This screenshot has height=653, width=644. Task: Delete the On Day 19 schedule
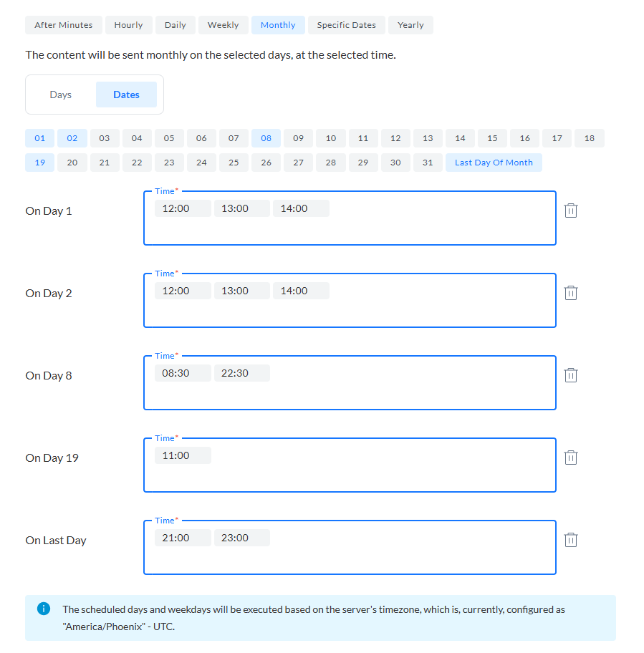(x=571, y=458)
